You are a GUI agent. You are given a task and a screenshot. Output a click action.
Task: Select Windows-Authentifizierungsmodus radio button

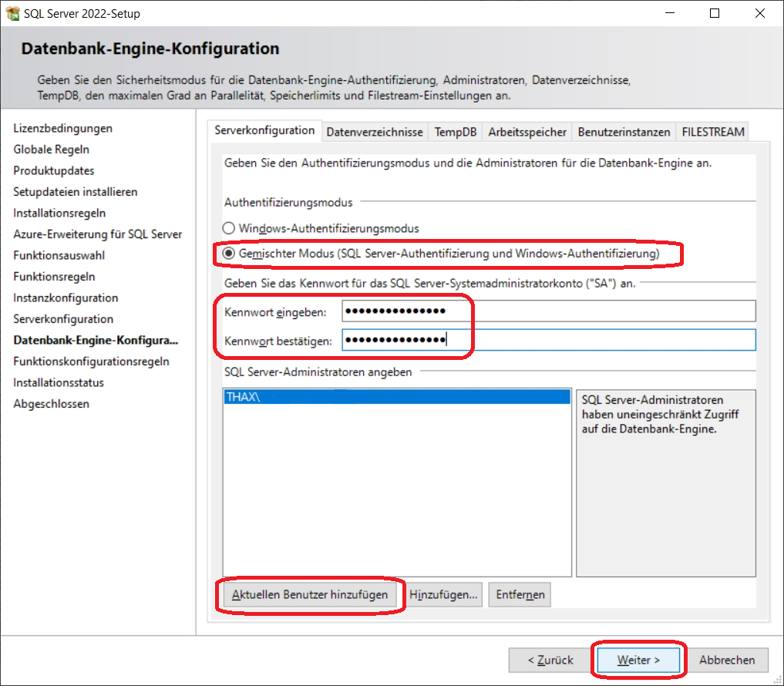[x=228, y=228]
